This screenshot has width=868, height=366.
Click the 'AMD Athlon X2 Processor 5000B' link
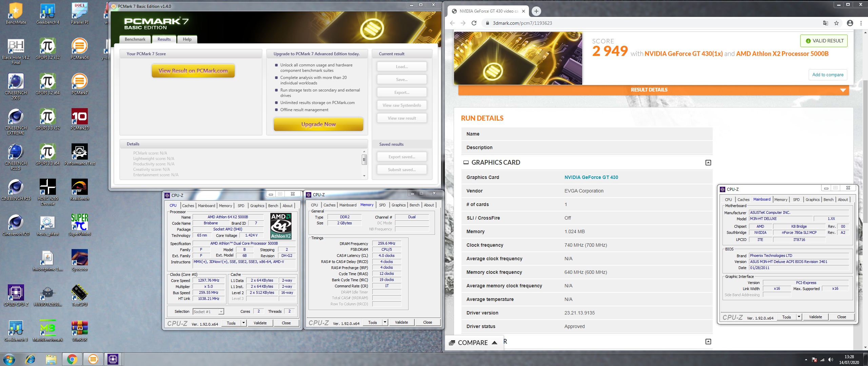point(782,54)
